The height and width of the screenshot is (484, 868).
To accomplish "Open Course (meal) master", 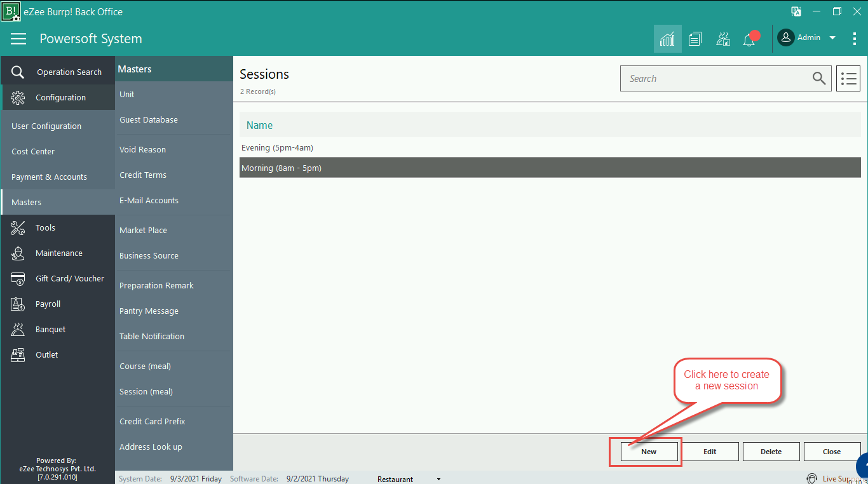I will (x=146, y=366).
